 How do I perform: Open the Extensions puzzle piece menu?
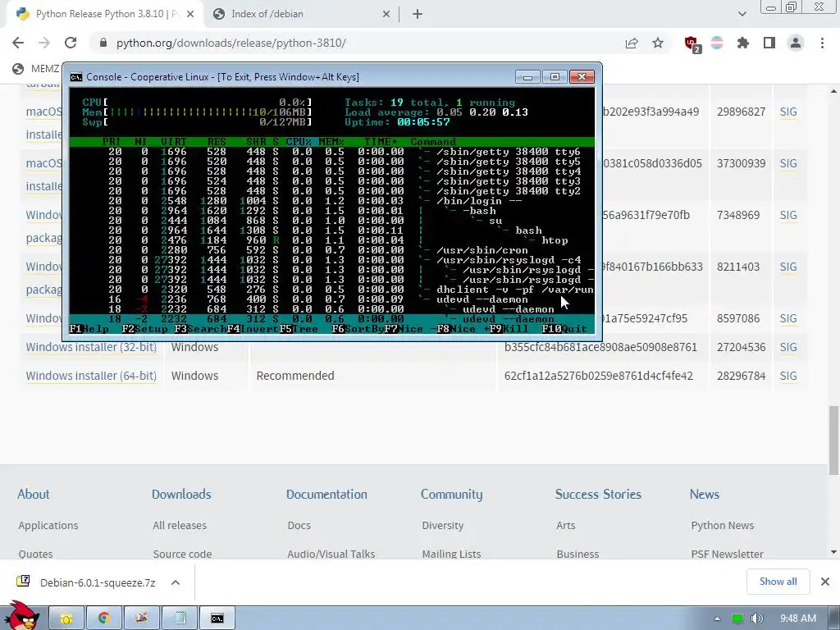point(743,43)
